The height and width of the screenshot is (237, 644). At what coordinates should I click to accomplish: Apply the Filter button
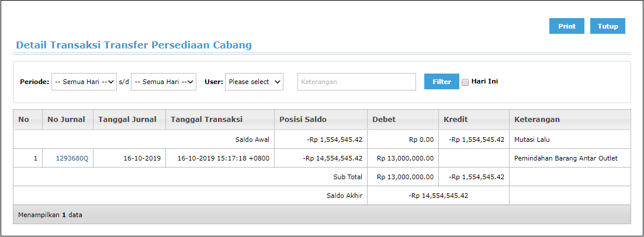[442, 82]
